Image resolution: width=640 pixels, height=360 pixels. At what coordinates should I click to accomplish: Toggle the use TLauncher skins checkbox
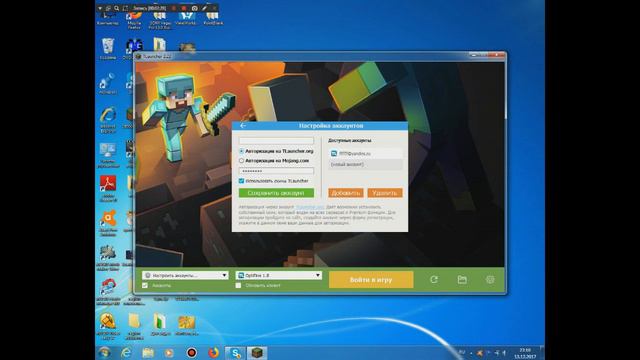pos(241,181)
